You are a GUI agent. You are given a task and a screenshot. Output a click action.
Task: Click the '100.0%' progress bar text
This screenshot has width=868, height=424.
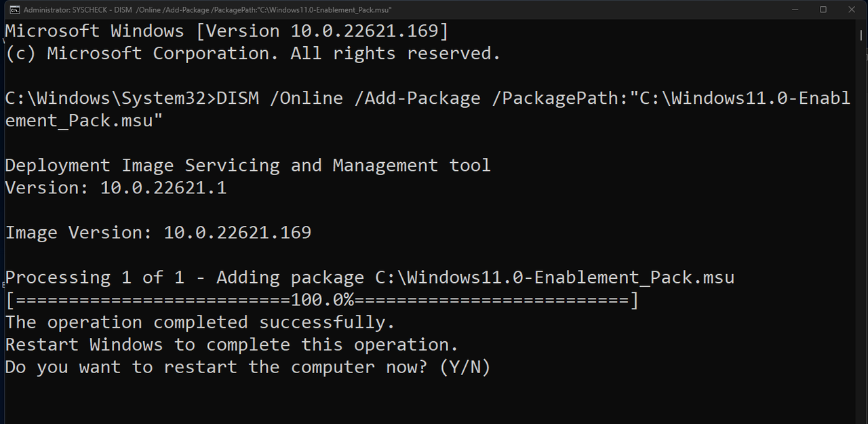pos(322,300)
